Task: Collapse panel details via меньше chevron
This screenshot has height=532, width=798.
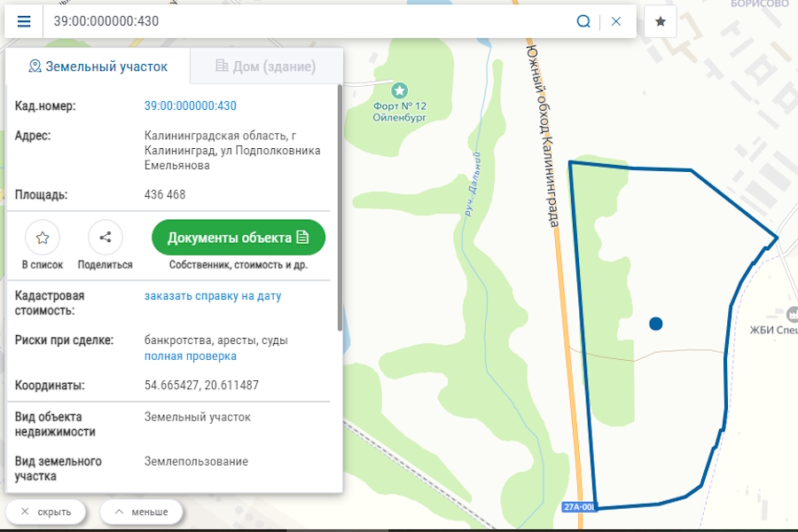Action: 140,512
